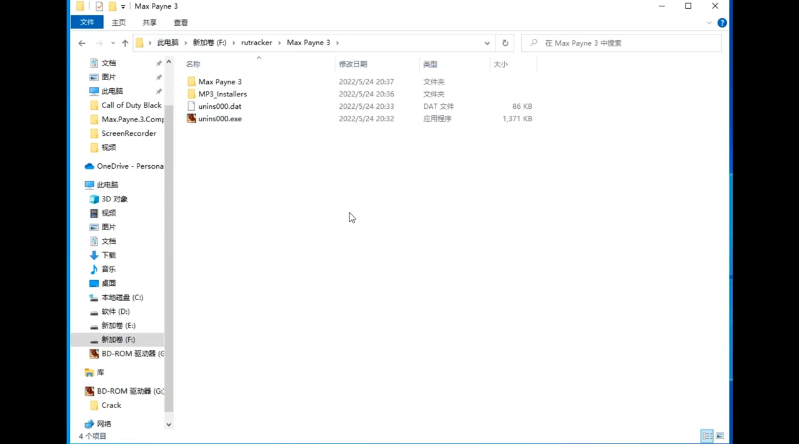Open the lower BD-ROM 驱动器 (G:) root entry
799x444 pixels.
[x=130, y=391]
